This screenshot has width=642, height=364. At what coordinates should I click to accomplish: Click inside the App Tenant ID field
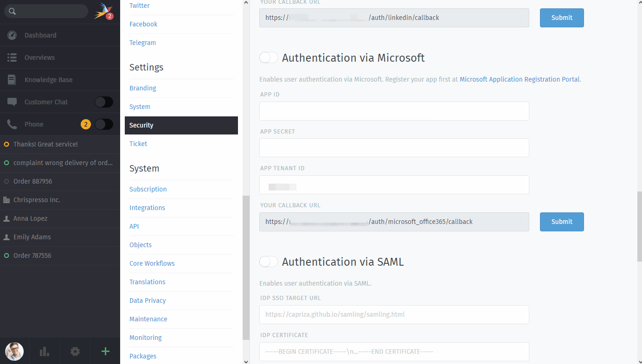(x=394, y=185)
